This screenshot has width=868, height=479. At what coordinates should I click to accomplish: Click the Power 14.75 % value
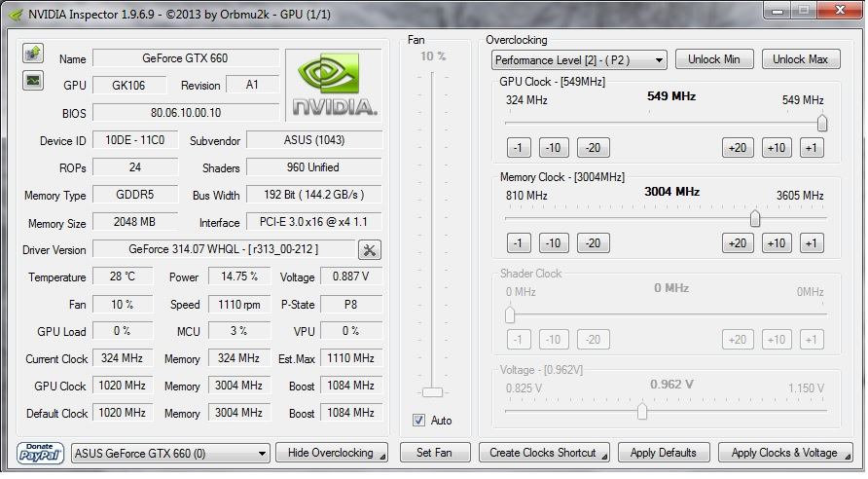coord(239,276)
